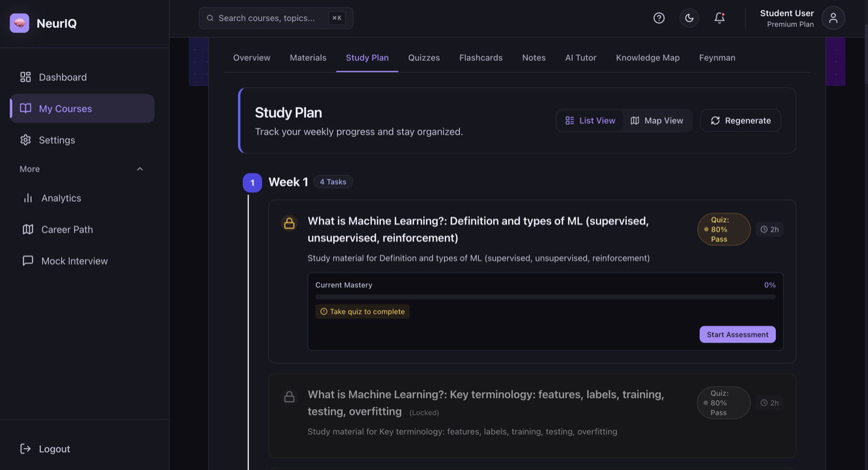Click the Career Path map icon
Screen dimensions: 868x470
28,229
